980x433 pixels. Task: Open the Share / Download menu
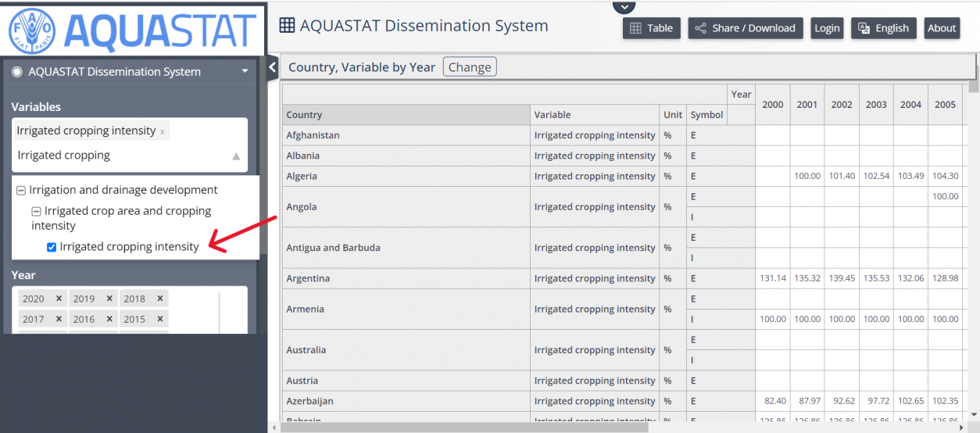(x=746, y=28)
